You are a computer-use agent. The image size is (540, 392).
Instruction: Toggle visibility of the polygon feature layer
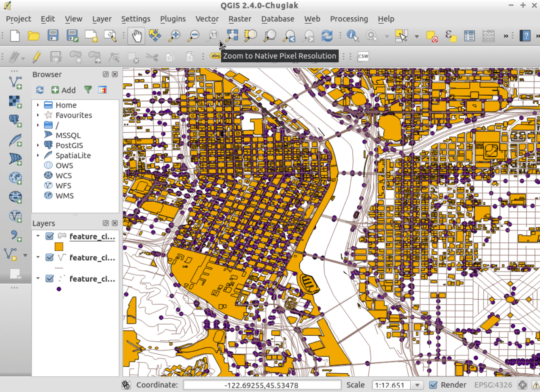click(x=50, y=236)
